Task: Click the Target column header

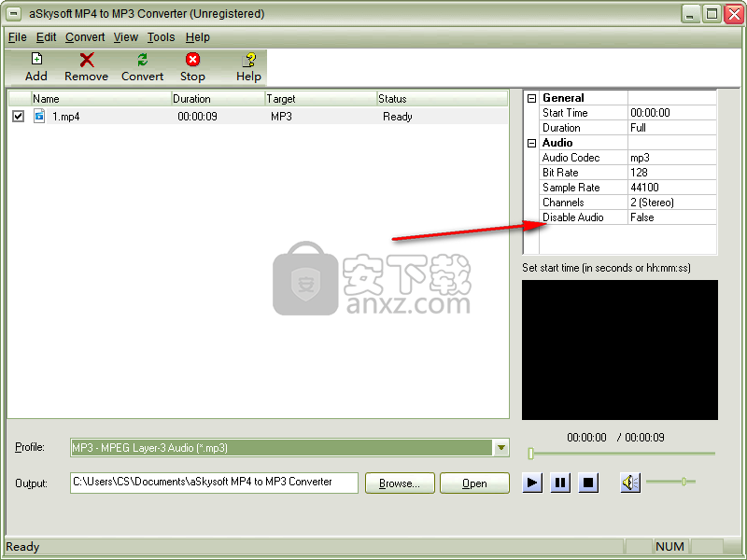Action: pyautogui.click(x=320, y=99)
